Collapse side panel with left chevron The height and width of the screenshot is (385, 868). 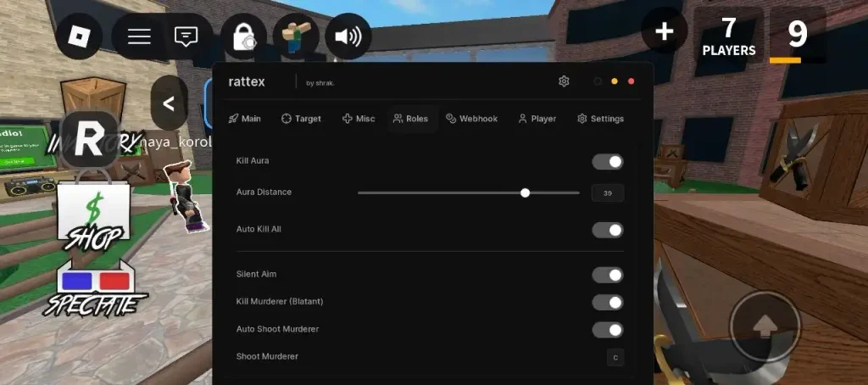[x=169, y=103]
